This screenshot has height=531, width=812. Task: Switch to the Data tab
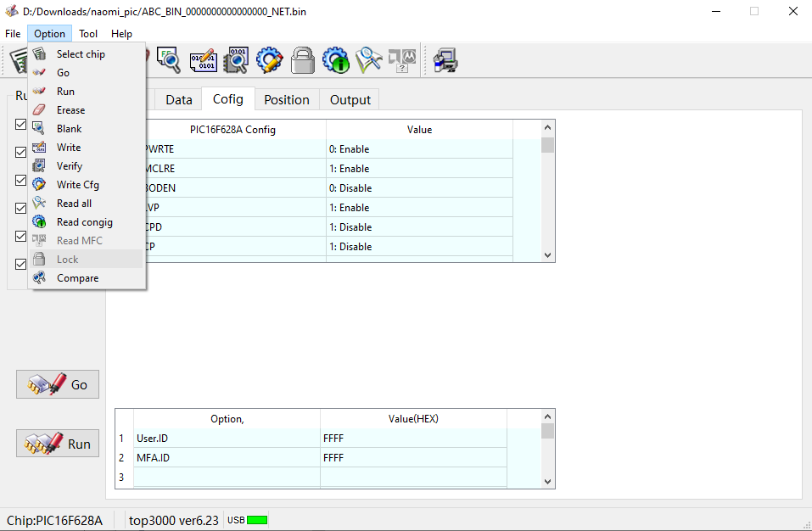coord(179,100)
